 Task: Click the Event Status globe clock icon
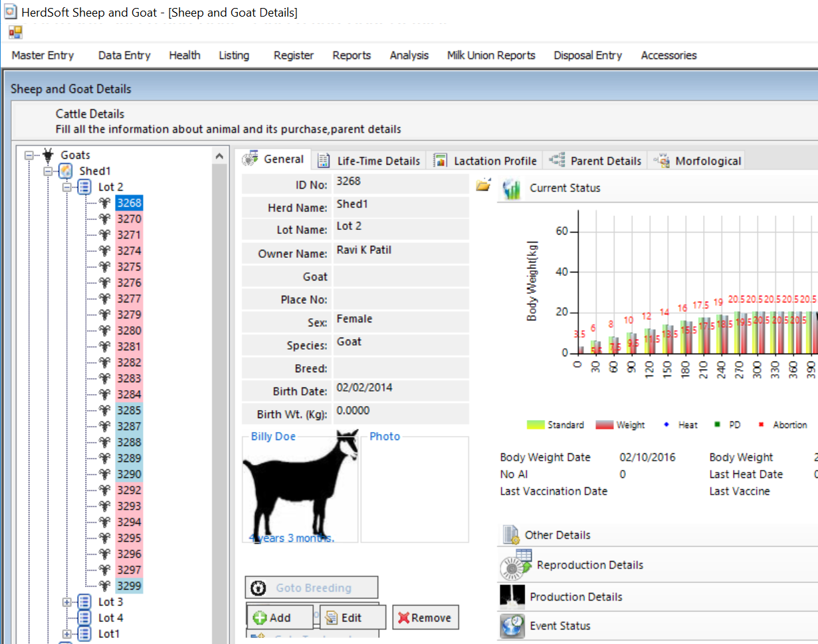[x=512, y=626]
